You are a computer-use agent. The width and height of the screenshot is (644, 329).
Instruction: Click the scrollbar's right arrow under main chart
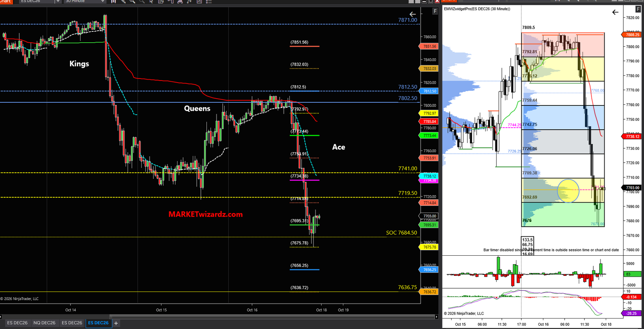tap(437, 317)
